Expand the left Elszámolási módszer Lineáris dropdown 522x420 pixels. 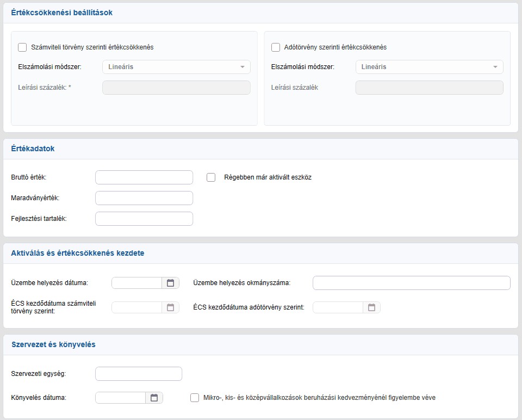tap(176, 67)
